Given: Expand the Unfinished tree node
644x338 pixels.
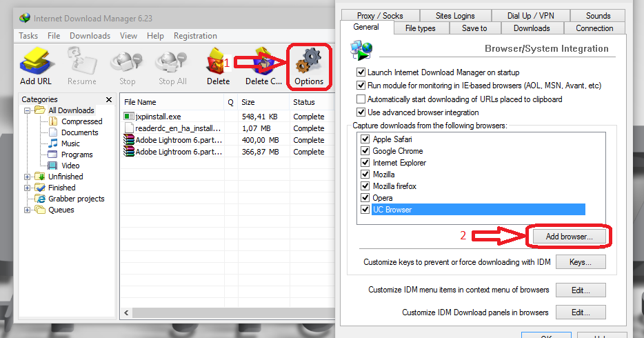Looking at the screenshot, I should pos(27,177).
